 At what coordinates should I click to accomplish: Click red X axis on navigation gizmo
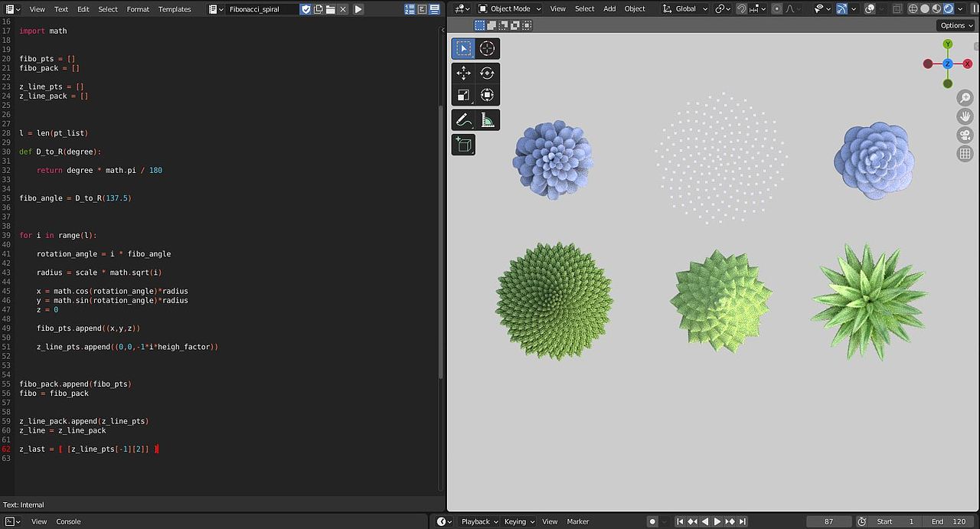[x=967, y=64]
